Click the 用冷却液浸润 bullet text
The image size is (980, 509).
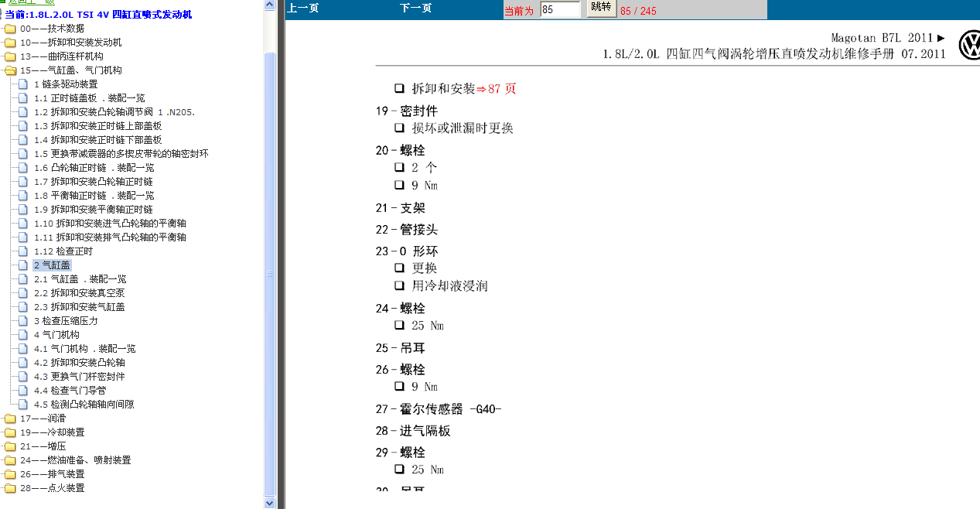(x=449, y=286)
